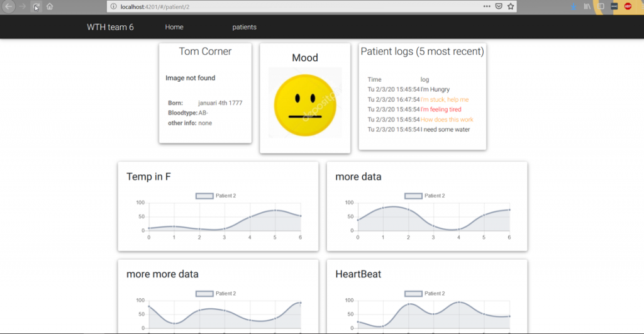Click the timestamp 'Tu 2/3/20 16:47:54'

(394, 99)
